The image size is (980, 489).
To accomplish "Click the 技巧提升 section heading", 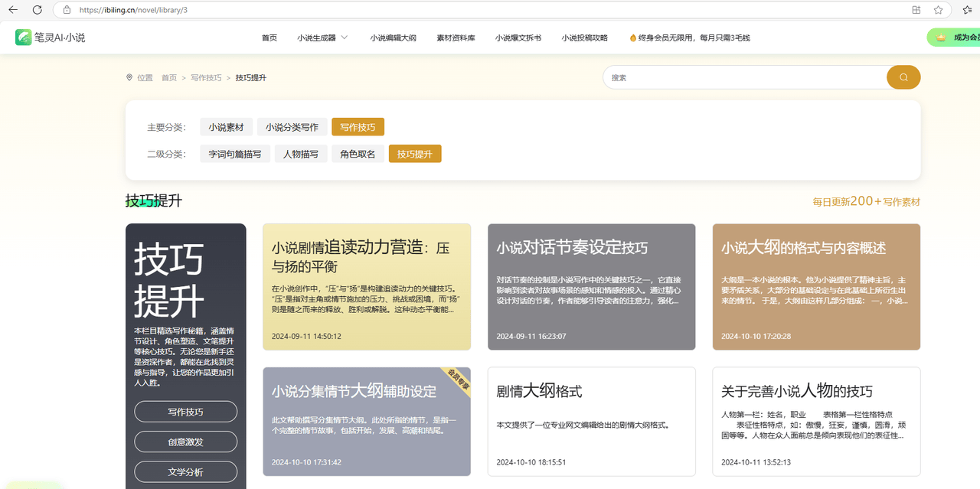I will coord(154,200).
